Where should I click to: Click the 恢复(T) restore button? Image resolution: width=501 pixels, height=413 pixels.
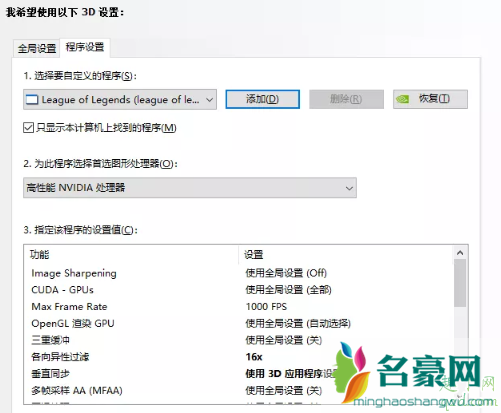coord(430,99)
